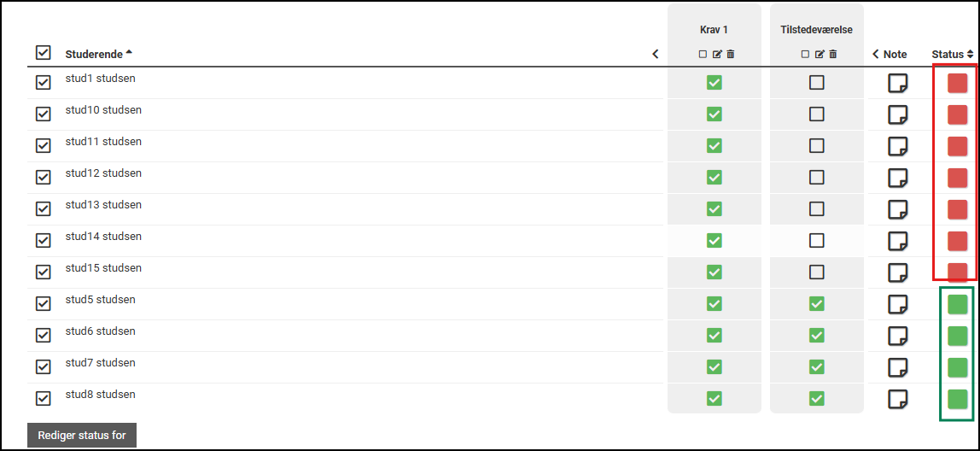Delete the Tilstedeværelse column via trash icon
This screenshot has width=980, height=451.
(833, 55)
